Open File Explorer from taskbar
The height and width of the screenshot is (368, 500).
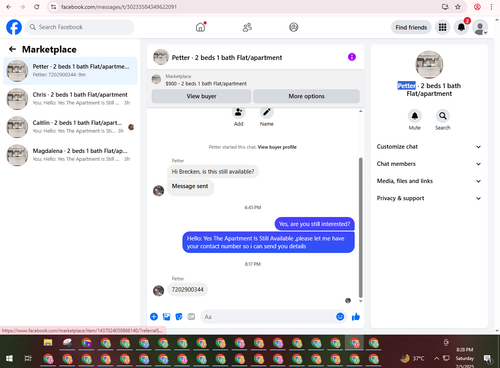(x=48, y=343)
